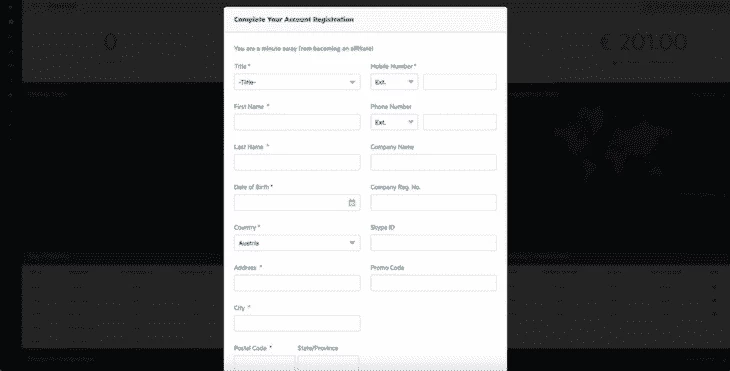730x371 pixels.
Task: Open the Country dropdown showing Austria
Action: click(297, 243)
